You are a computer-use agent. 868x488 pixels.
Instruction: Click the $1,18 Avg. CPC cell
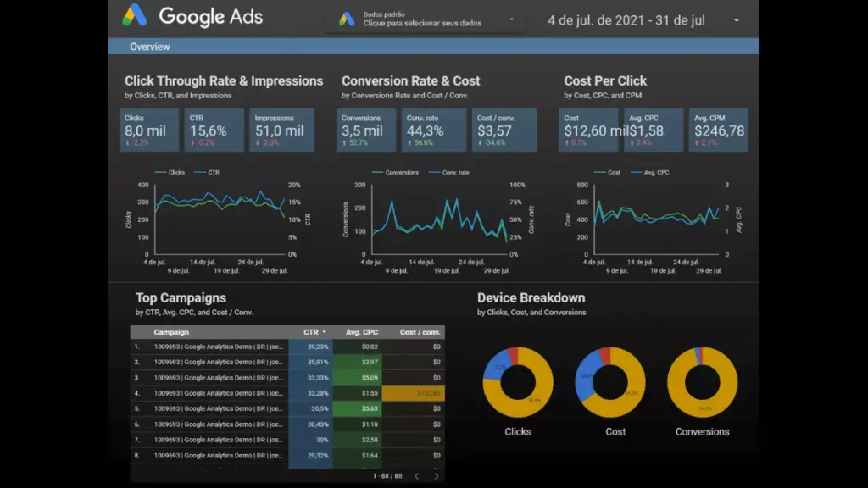(x=358, y=424)
